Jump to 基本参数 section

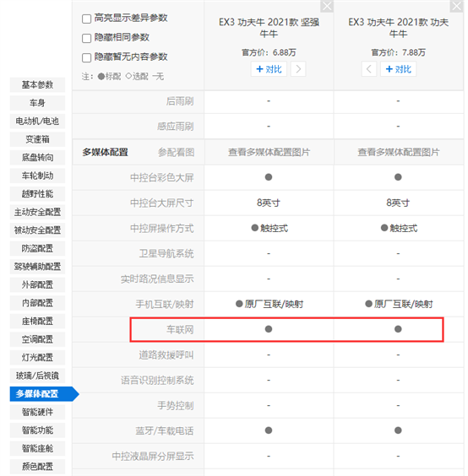(x=37, y=84)
